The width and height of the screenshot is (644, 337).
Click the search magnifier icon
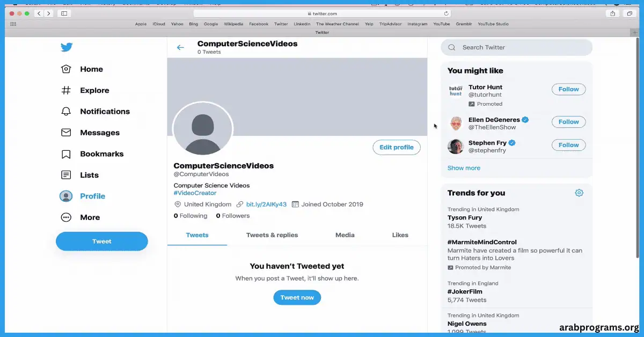tap(452, 47)
